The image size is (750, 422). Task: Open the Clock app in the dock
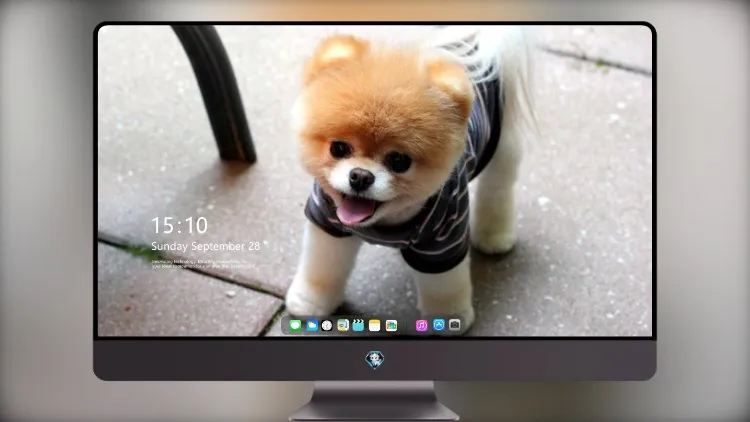(x=327, y=325)
